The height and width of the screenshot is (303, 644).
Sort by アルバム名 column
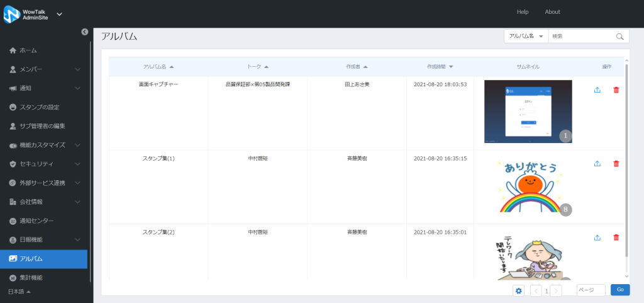coord(158,67)
